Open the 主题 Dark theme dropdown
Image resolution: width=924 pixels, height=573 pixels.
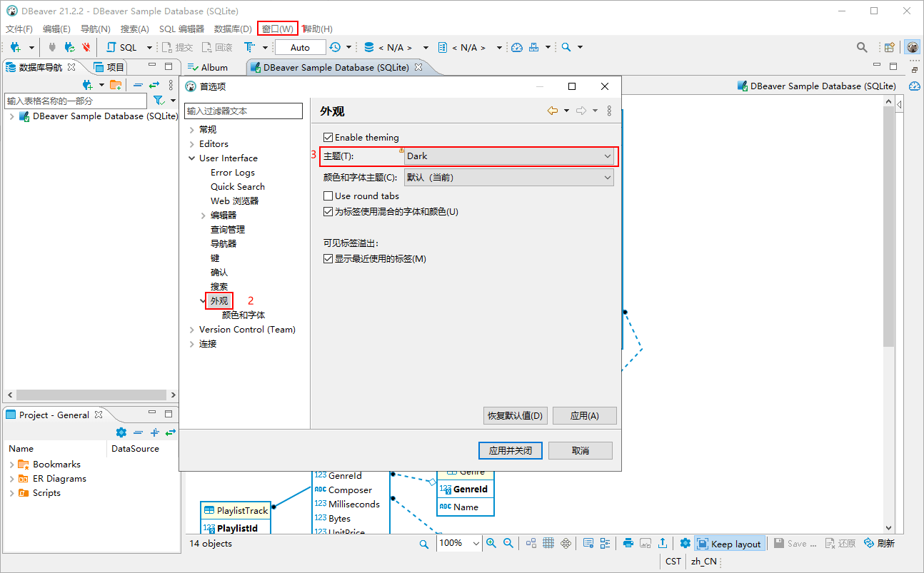(x=508, y=156)
